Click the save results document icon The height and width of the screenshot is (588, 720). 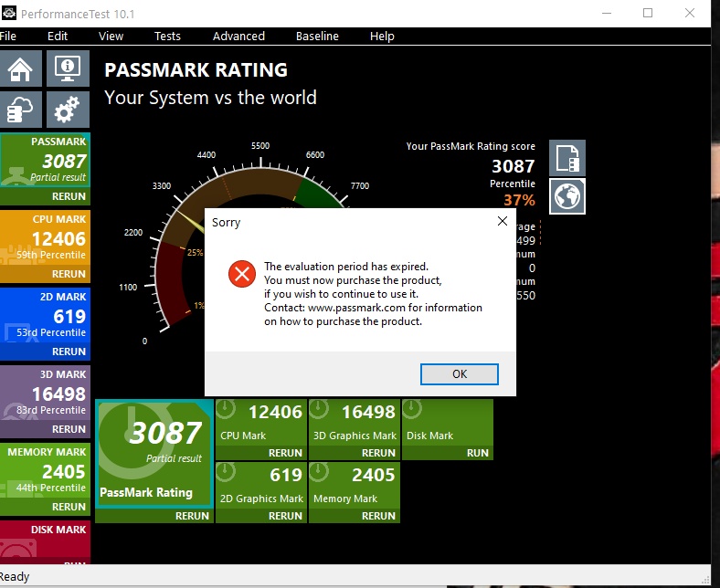pos(567,158)
